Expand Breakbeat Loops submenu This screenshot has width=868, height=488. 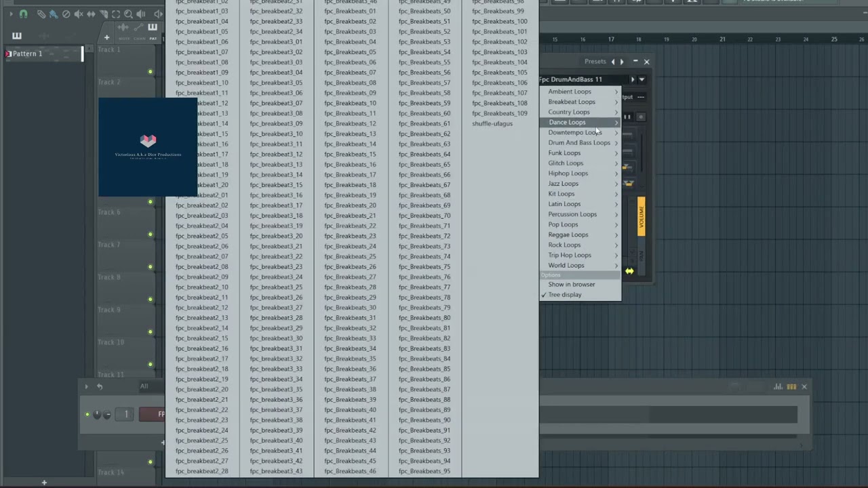tap(580, 102)
